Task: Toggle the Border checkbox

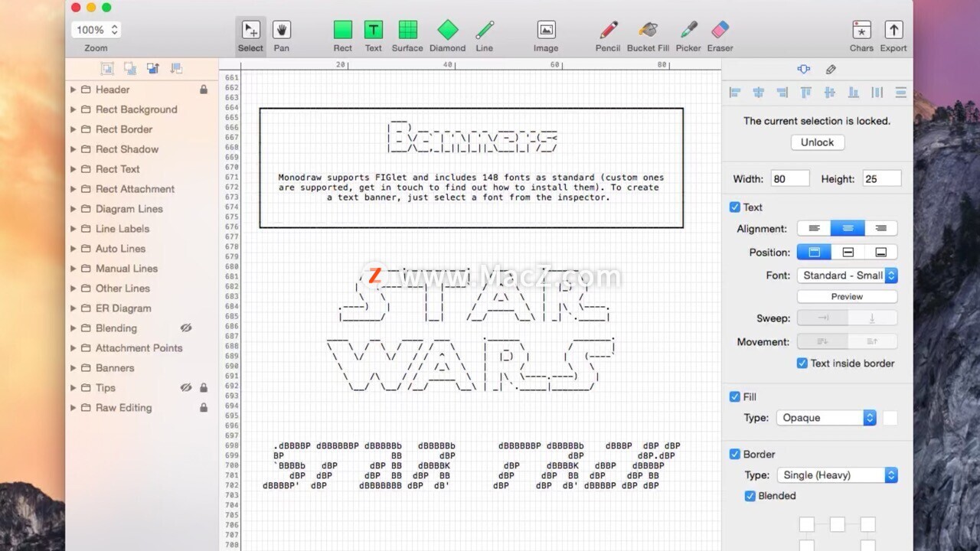Action: (735, 455)
